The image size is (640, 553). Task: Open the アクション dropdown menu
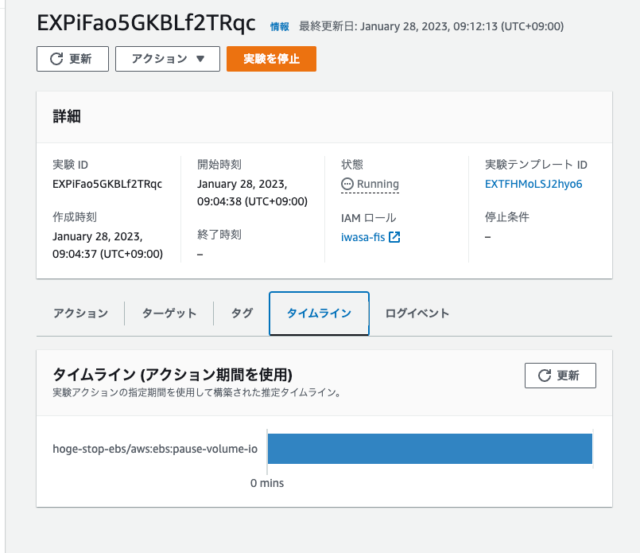(x=167, y=59)
